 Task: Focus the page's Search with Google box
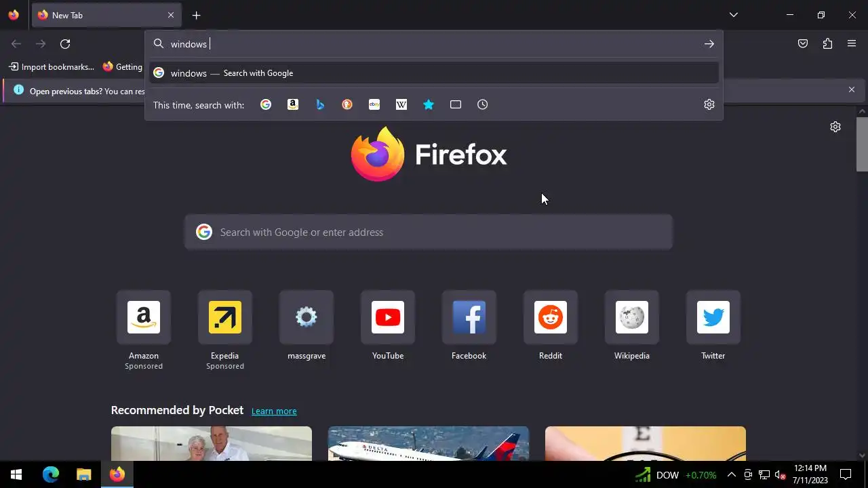(x=429, y=232)
